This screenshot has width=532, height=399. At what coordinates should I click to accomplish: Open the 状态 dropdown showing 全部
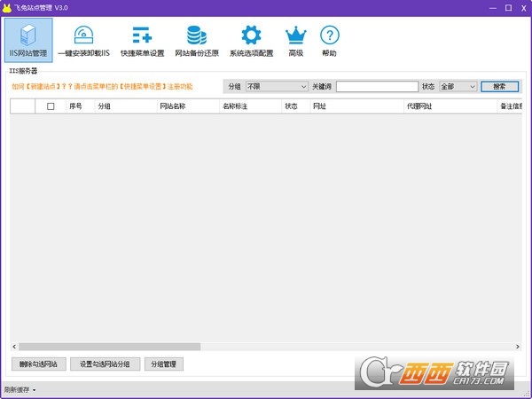tap(458, 87)
